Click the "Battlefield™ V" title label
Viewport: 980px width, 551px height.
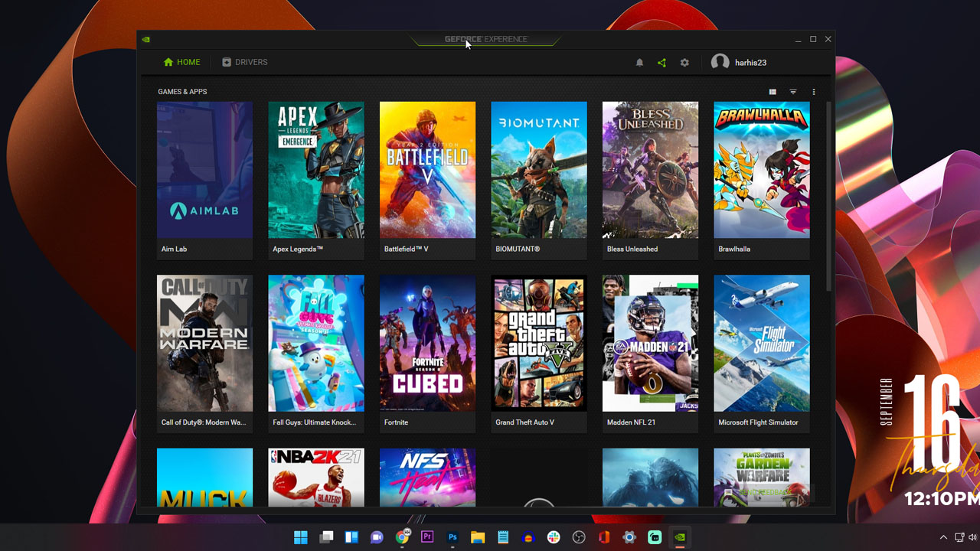(406, 249)
